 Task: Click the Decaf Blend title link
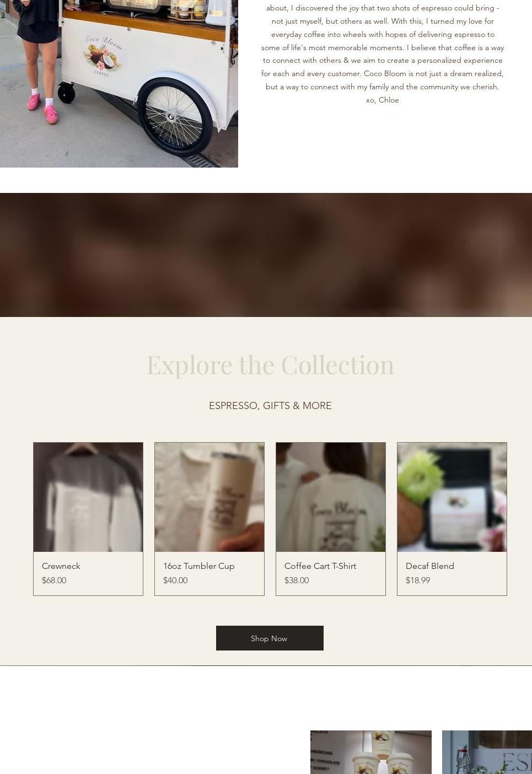coord(430,566)
